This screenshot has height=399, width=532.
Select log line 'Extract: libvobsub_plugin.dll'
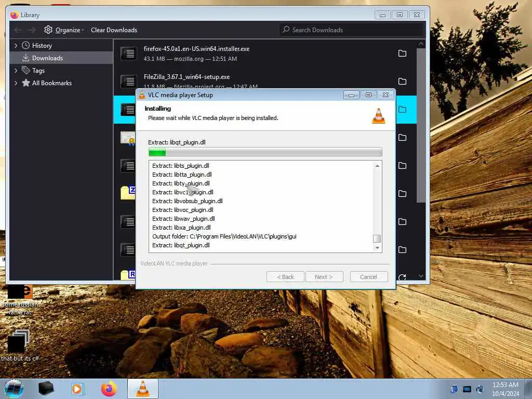187,201
